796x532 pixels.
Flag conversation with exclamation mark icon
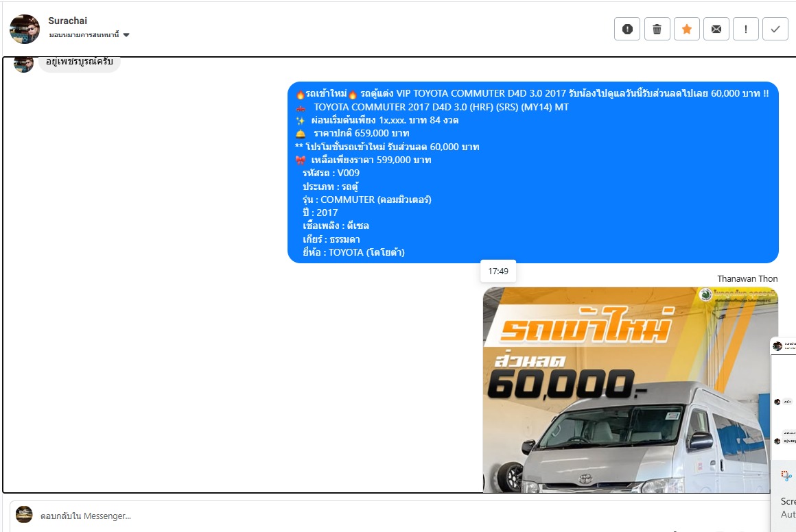pyautogui.click(x=746, y=29)
